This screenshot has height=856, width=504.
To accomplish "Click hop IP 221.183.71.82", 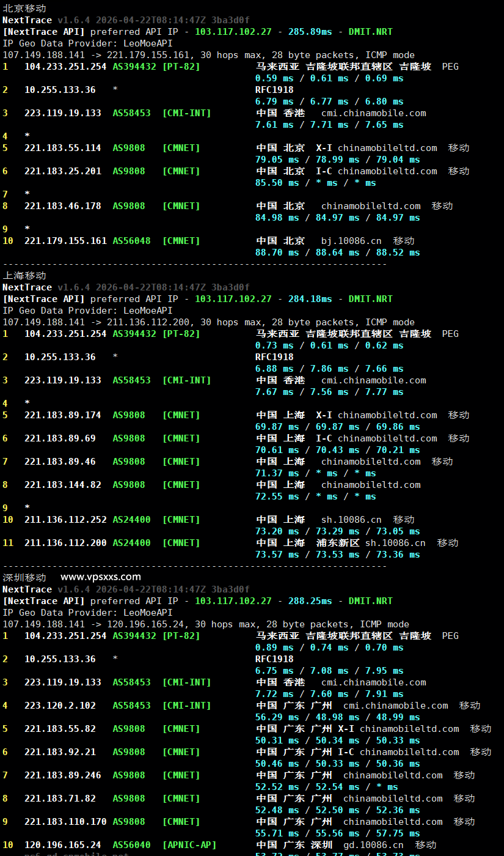I will pyautogui.click(x=60, y=799).
